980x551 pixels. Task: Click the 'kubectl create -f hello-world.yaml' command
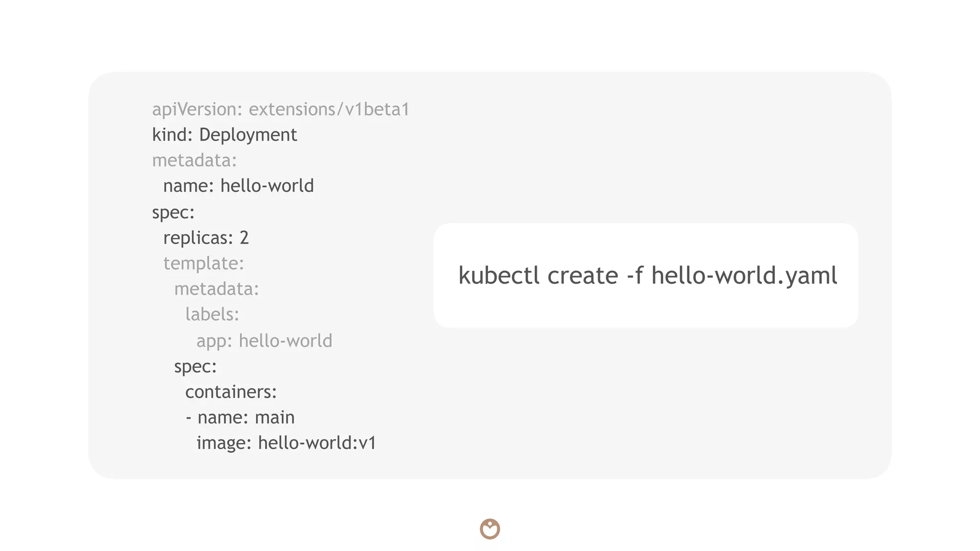click(648, 276)
